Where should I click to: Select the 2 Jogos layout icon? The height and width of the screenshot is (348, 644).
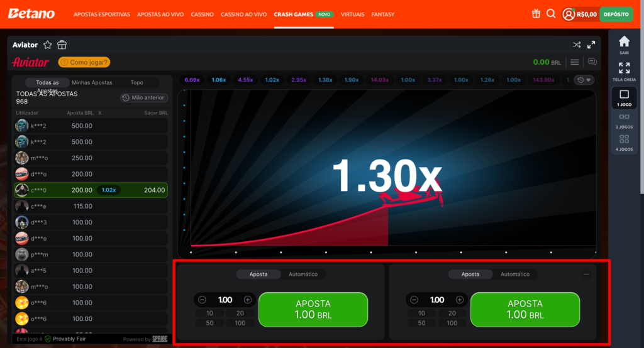click(x=624, y=117)
